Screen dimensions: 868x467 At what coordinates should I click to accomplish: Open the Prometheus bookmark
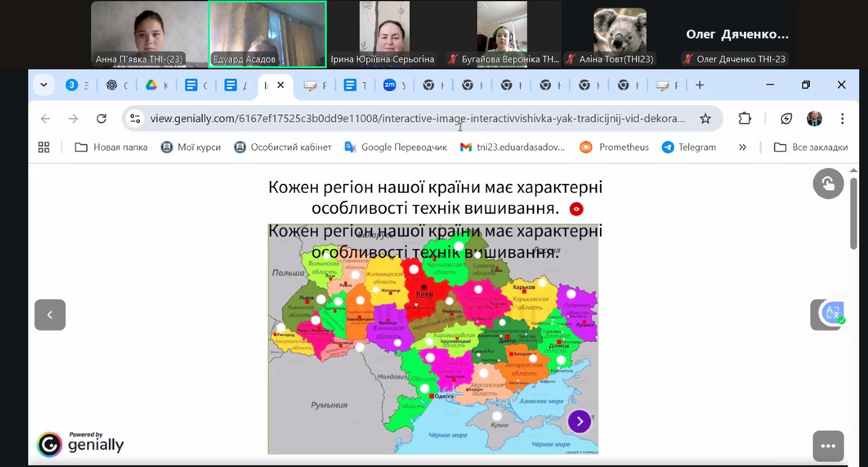pos(615,147)
